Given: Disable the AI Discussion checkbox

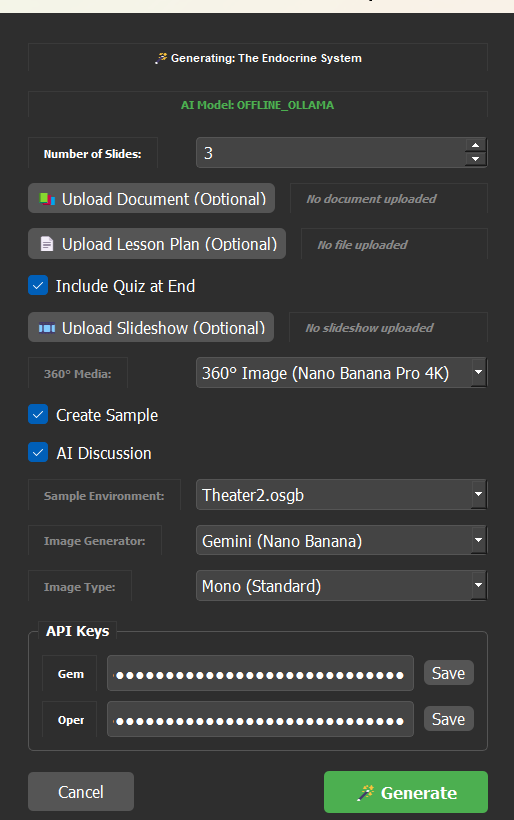Looking at the screenshot, I should point(38,452).
